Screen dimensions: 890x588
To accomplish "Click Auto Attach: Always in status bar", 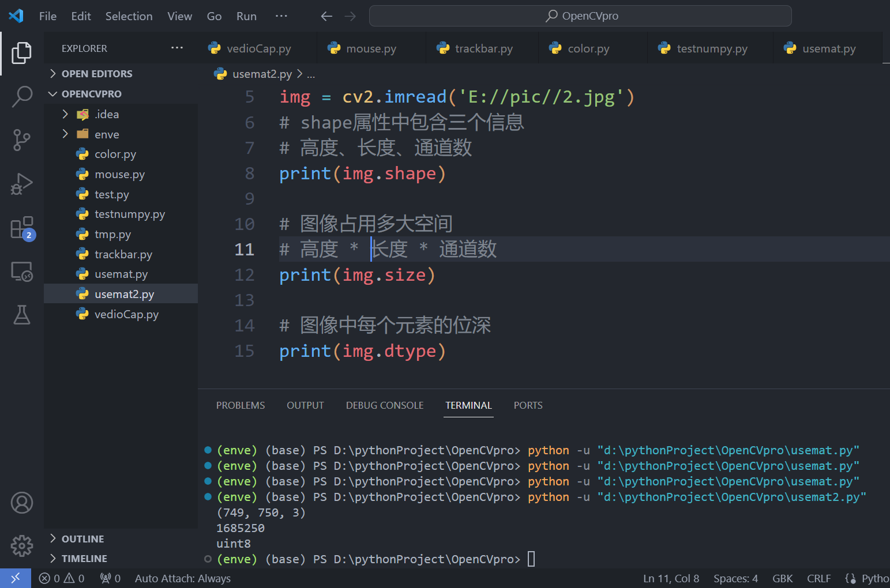I will pos(183,578).
